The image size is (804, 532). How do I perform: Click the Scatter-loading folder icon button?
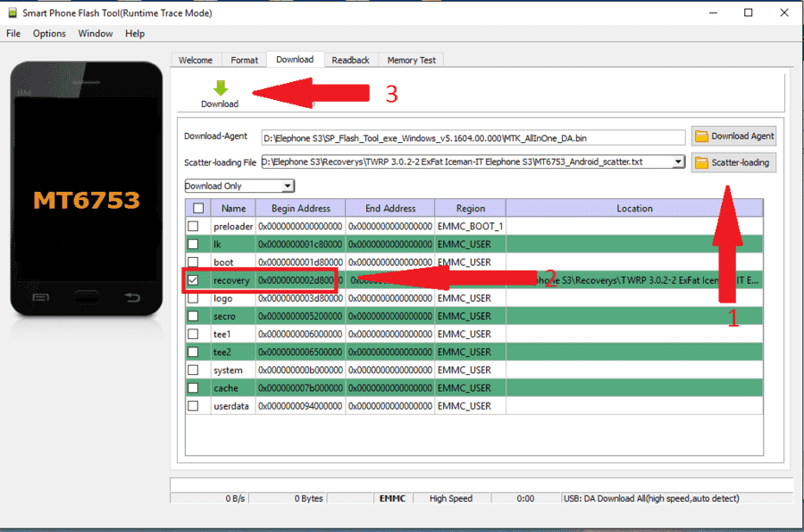pos(733,162)
